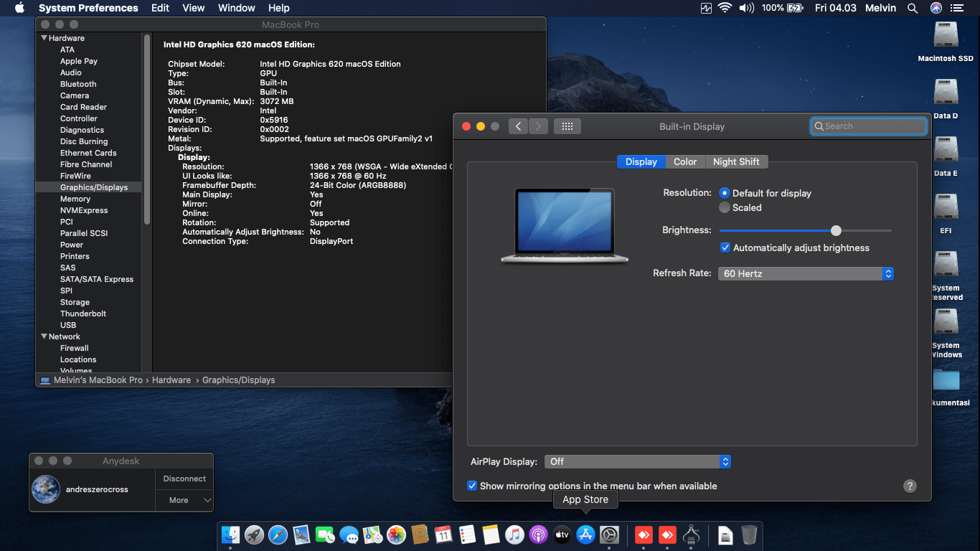Select USB in the sidebar
Screen dimensions: 980x551
68,325
